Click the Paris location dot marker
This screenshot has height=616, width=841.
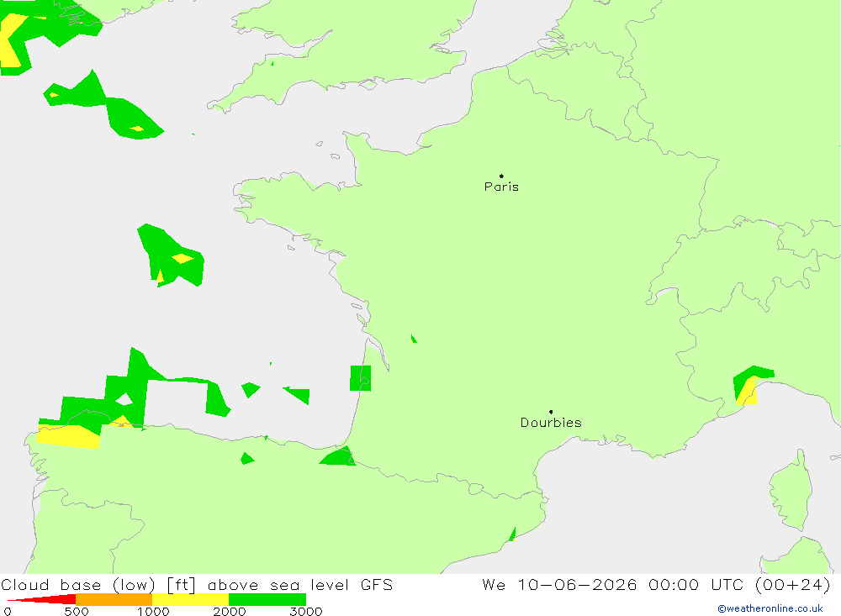point(501,176)
